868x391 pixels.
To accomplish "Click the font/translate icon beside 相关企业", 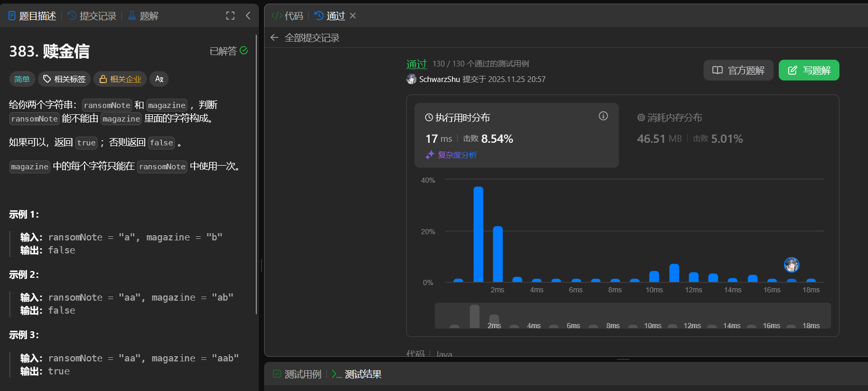I will (x=159, y=79).
